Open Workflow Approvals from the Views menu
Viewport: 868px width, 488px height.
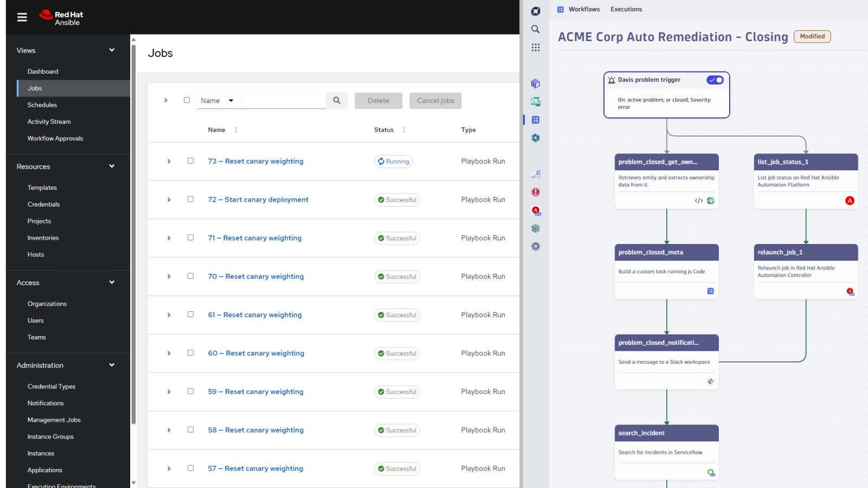pos(55,138)
